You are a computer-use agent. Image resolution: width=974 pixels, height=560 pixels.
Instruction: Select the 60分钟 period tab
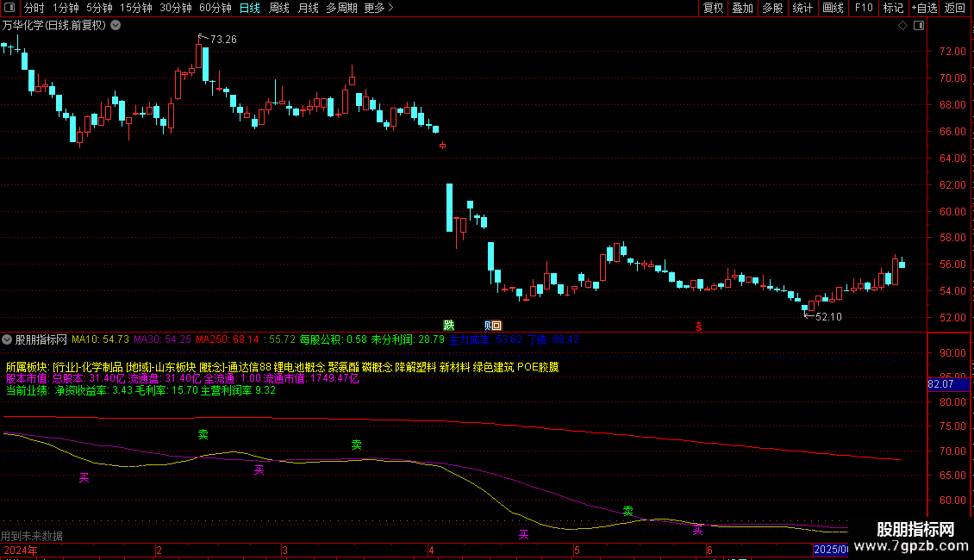point(215,8)
